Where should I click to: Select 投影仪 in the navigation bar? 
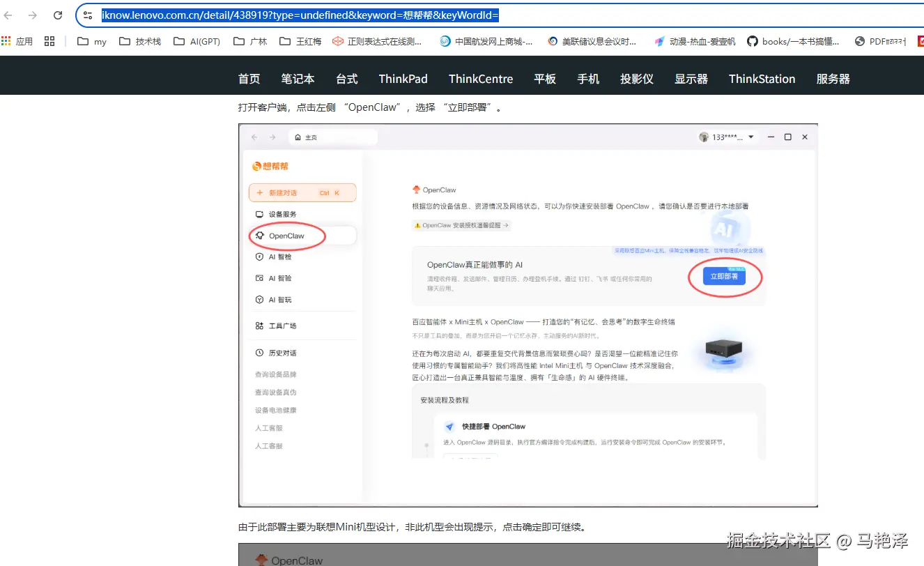[637, 79]
